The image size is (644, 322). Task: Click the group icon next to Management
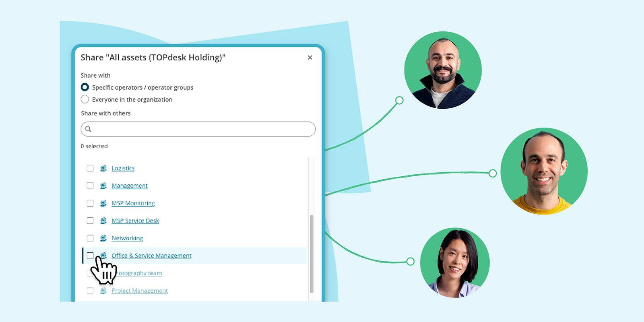(x=103, y=186)
